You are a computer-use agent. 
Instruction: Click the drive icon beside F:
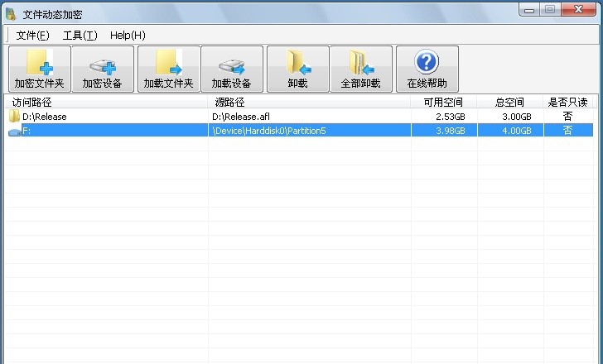point(15,132)
